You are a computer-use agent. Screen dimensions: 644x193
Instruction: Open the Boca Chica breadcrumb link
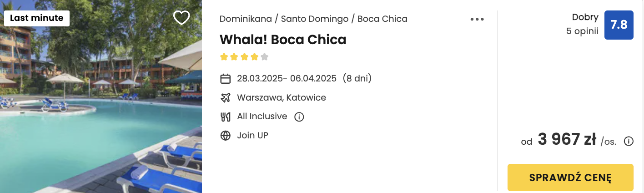coord(382,19)
